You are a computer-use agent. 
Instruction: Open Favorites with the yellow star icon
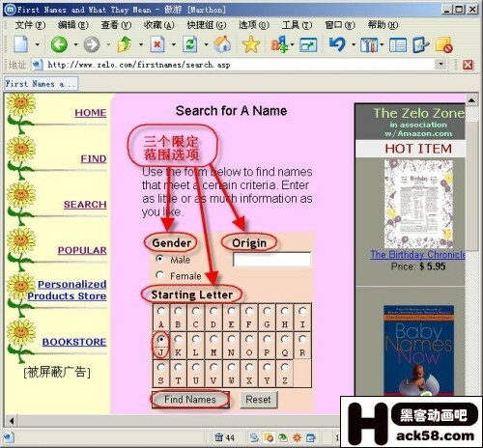point(251,44)
